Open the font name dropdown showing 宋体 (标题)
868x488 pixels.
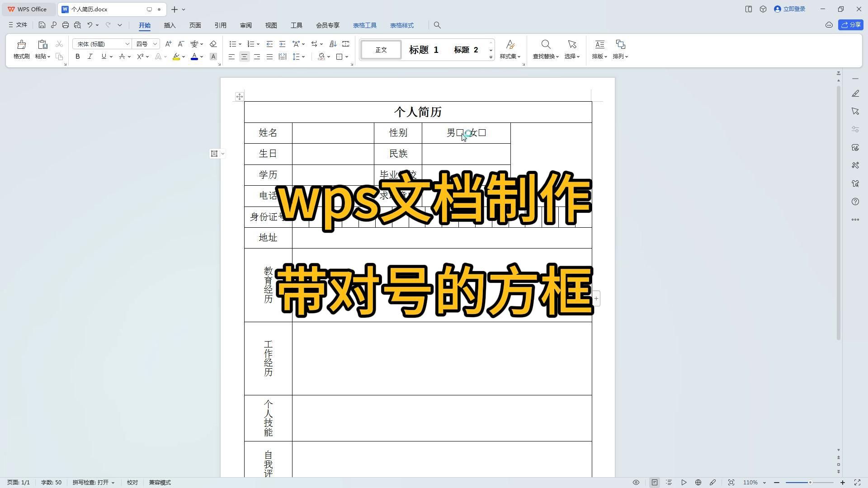pyautogui.click(x=127, y=44)
